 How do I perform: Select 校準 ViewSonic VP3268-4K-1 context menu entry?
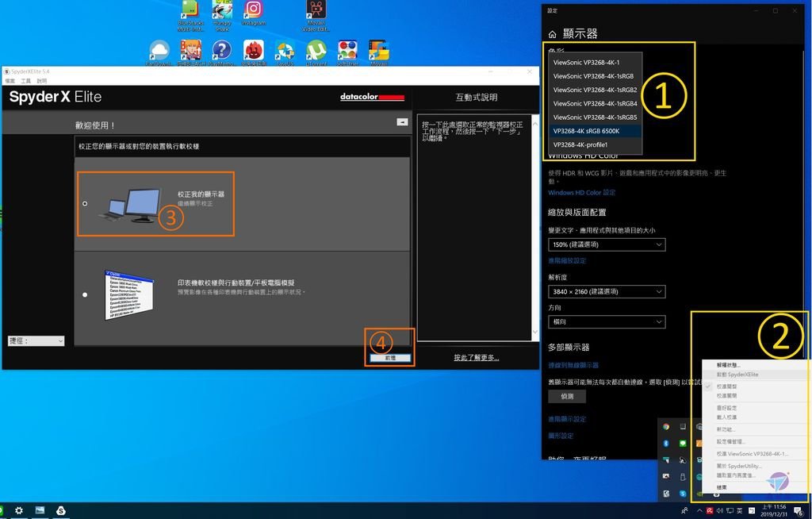coord(755,454)
